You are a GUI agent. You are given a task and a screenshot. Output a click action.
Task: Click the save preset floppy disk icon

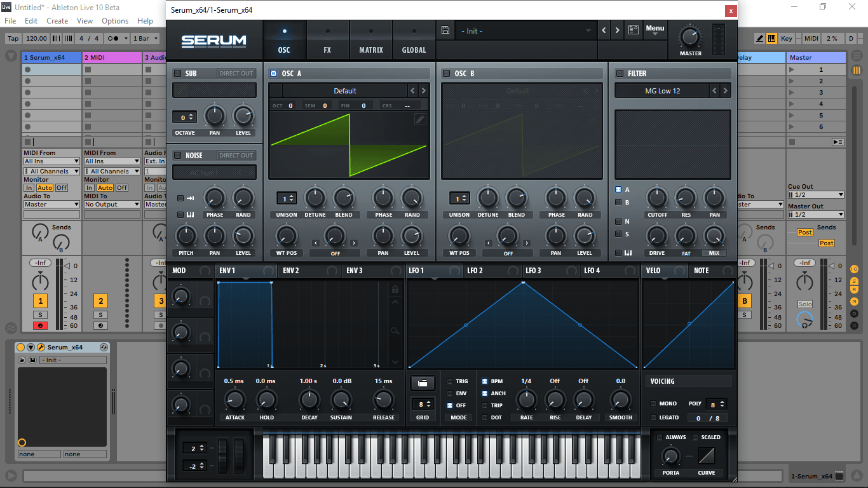(x=445, y=30)
